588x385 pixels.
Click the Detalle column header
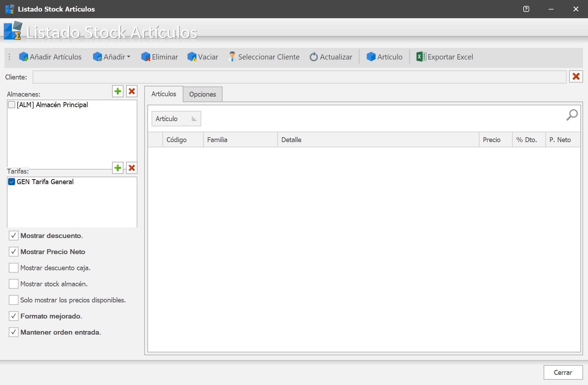(378, 140)
